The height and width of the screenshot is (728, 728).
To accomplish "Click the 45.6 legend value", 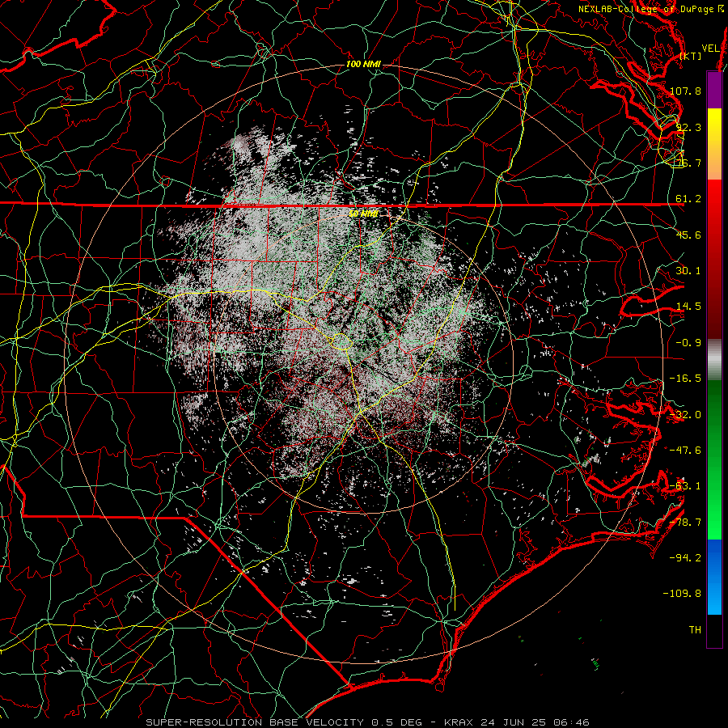I will 688,235.
